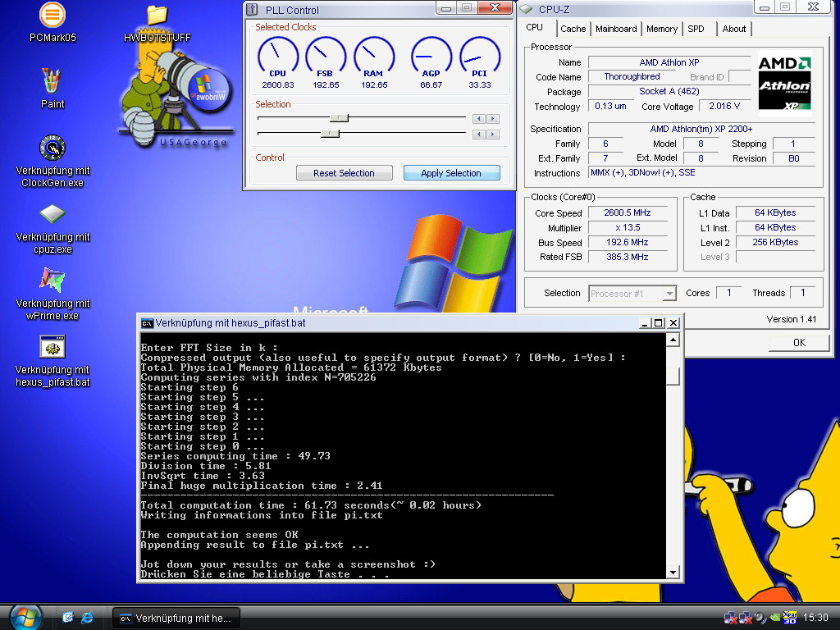840x630 pixels.
Task: Click the Apply Selection button
Action: [451, 173]
